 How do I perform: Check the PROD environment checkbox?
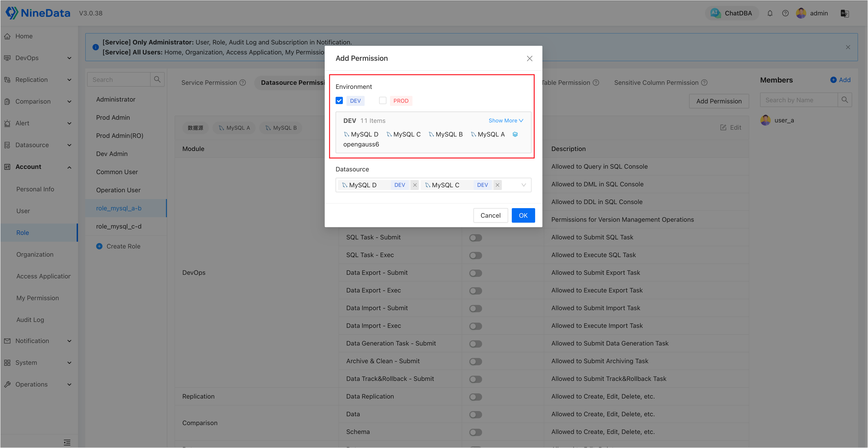pyautogui.click(x=383, y=100)
